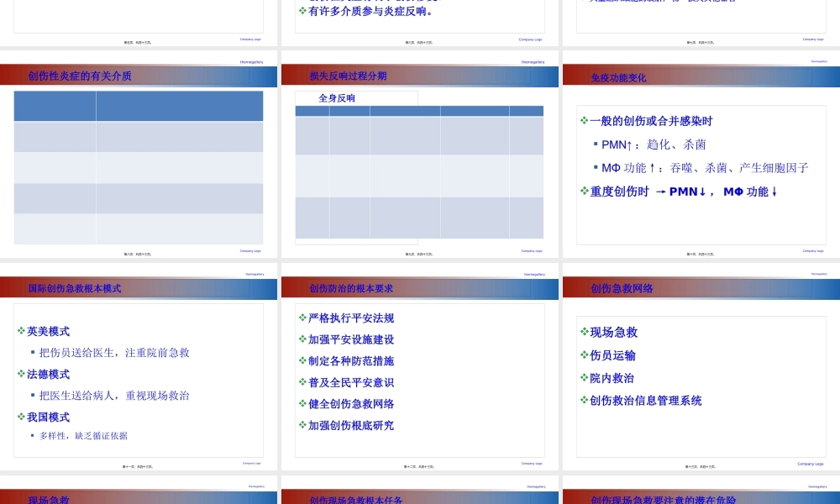Select the 损失反响过程分期 slide thumbnail
Screen dimensions: 840x504
click(420, 155)
